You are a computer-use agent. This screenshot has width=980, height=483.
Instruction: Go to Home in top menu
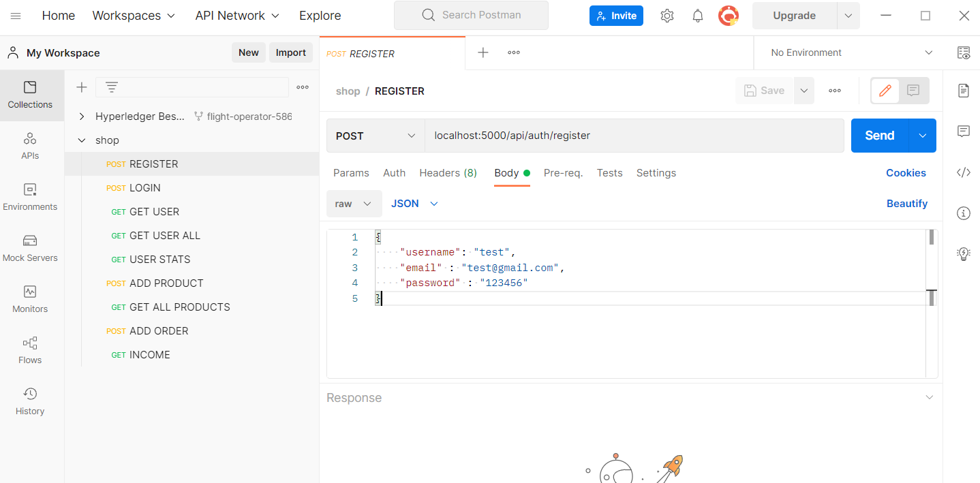tap(59, 16)
